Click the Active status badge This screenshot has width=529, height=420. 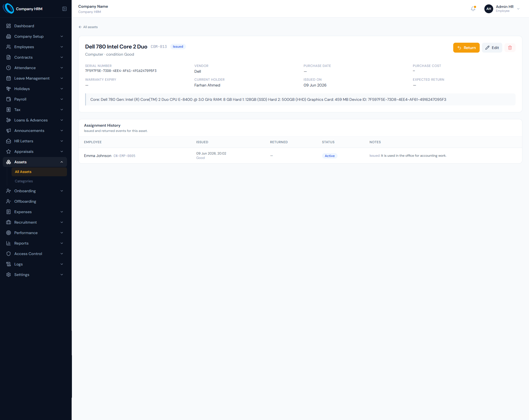point(330,156)
